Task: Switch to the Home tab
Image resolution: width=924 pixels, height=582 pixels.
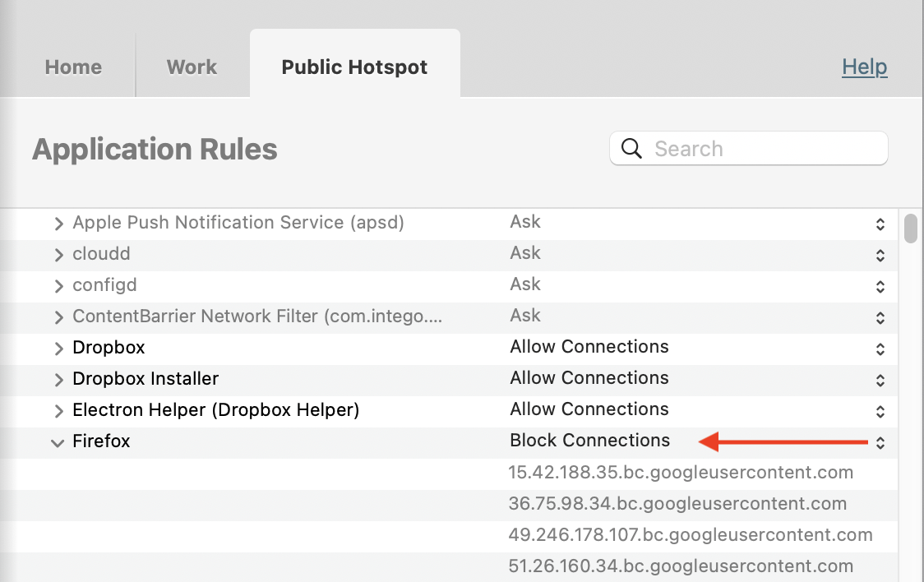Action: point(74,67)
